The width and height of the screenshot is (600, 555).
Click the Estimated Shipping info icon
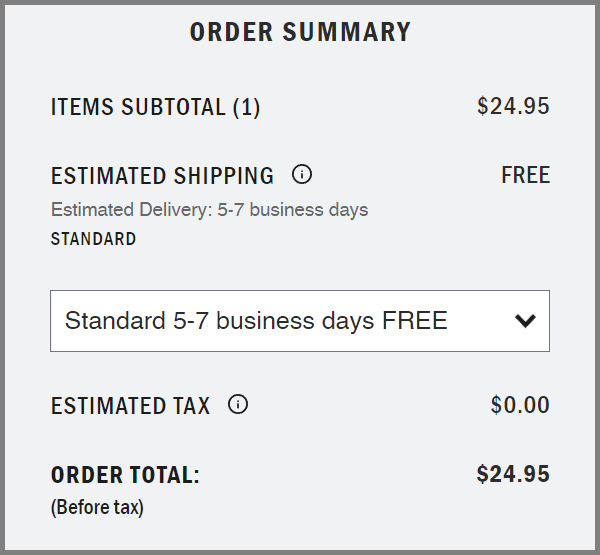pos(302,175)
